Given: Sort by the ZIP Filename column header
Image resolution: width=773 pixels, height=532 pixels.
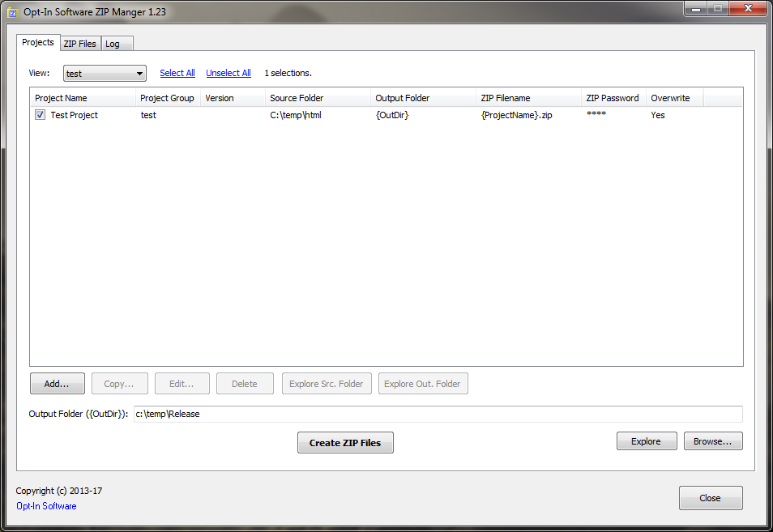Looking at the screenshot, I should 527,98.
